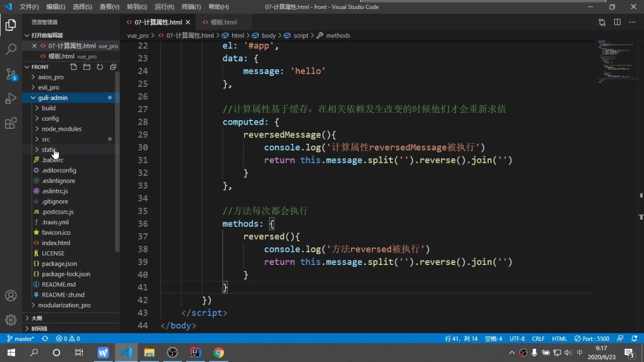Expand the 大纲 outline section

pos(36,318)
